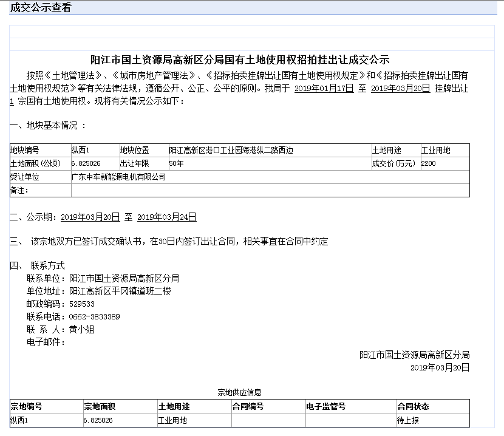Select the section three text about 成交确认书
The image size is (504, 436).
coord(179,241)
